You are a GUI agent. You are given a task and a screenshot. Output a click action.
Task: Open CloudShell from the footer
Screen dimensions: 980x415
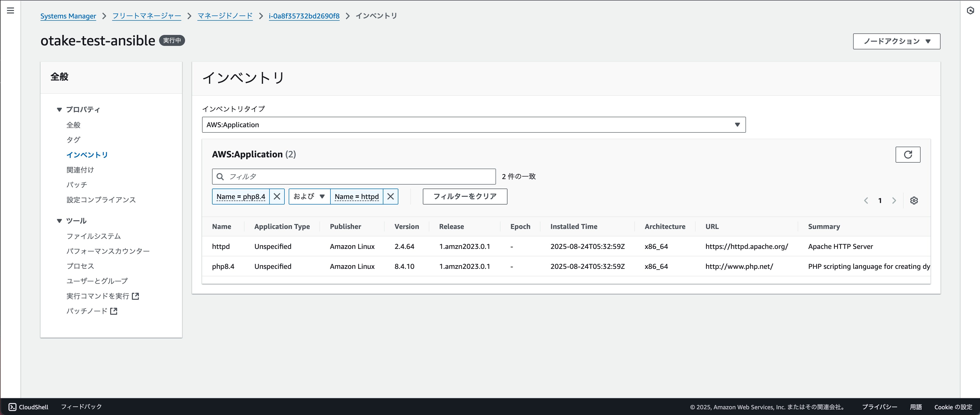pos(28,407)
